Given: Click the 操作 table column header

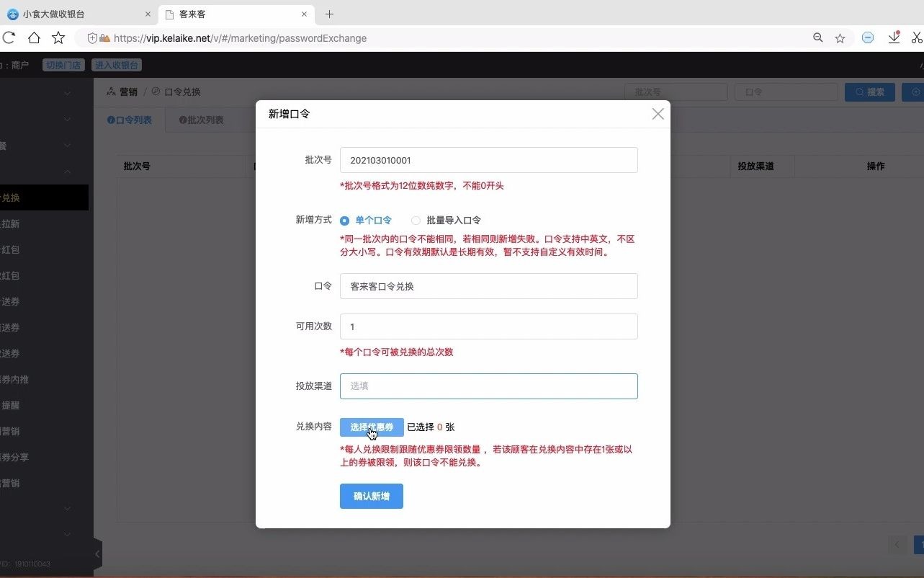Looking at the screenshot, I should coord(876,166).
